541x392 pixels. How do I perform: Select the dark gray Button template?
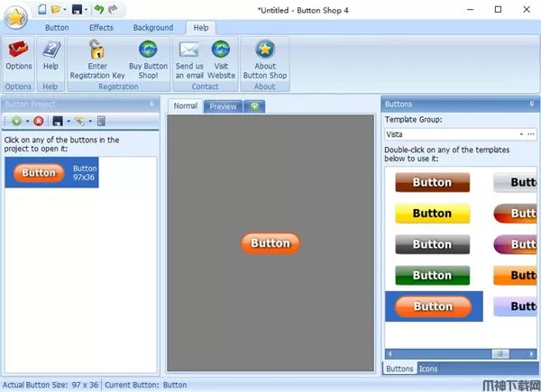pos(432,244)
